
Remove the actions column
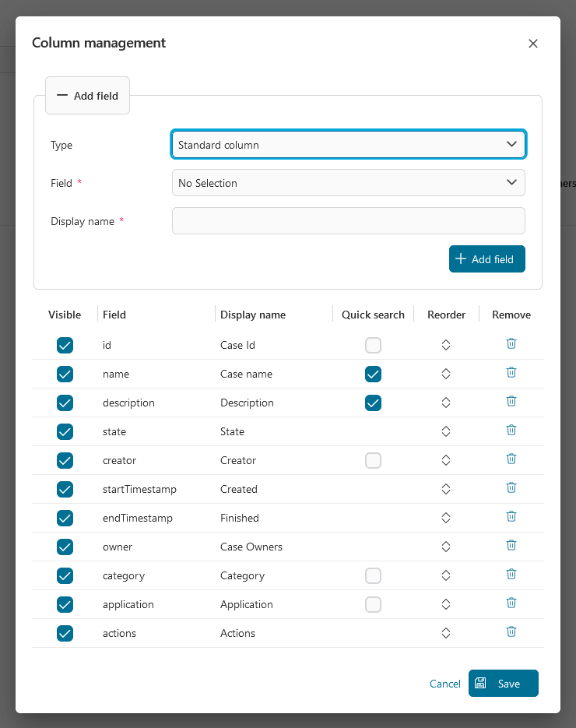tap(511, 631)
